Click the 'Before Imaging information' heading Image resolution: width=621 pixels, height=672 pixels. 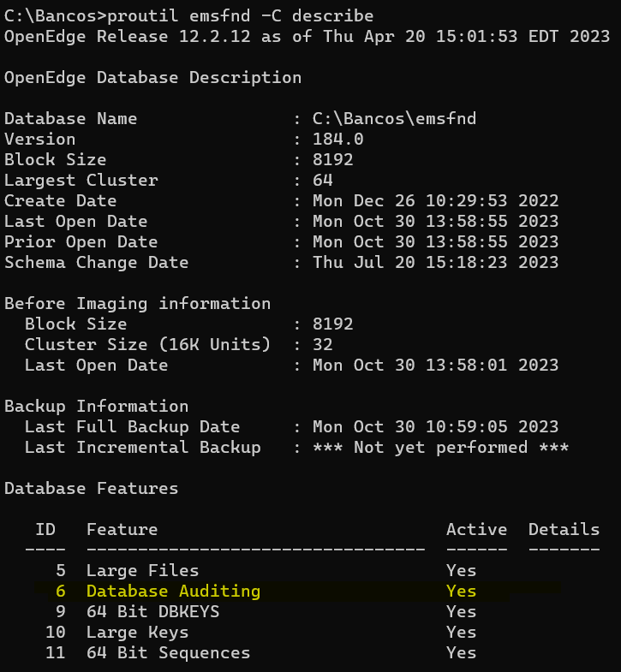137,304
